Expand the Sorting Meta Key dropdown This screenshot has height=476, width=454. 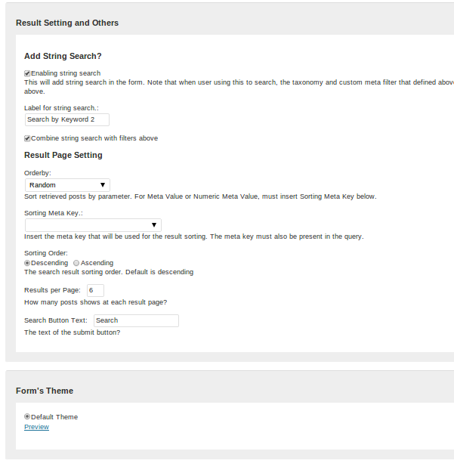(93, 225)
